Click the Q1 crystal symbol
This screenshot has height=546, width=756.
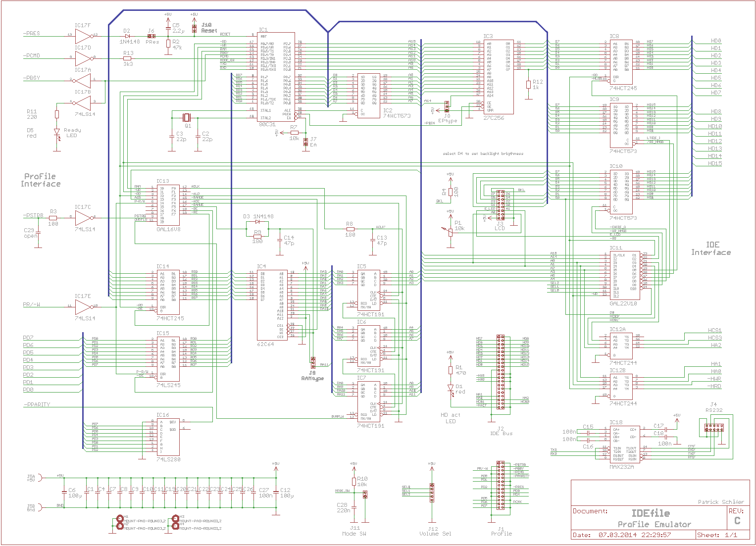point(187,117)
